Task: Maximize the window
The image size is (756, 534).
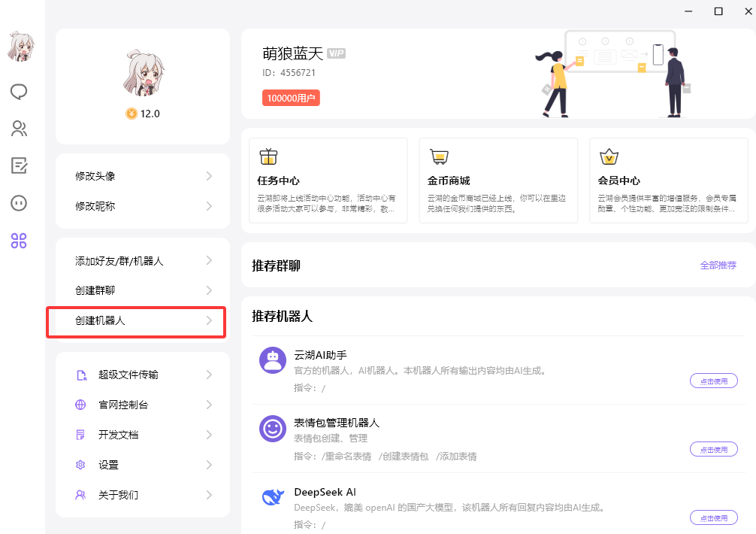Action: (x=718, y=11)
